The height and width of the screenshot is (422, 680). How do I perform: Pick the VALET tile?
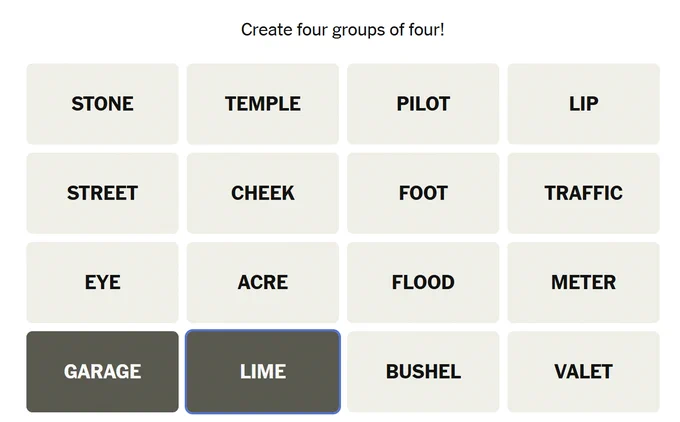coord(584,372)
